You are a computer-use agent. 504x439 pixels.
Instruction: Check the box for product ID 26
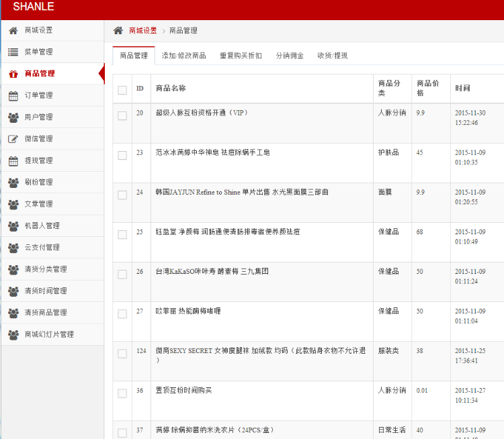122,275
